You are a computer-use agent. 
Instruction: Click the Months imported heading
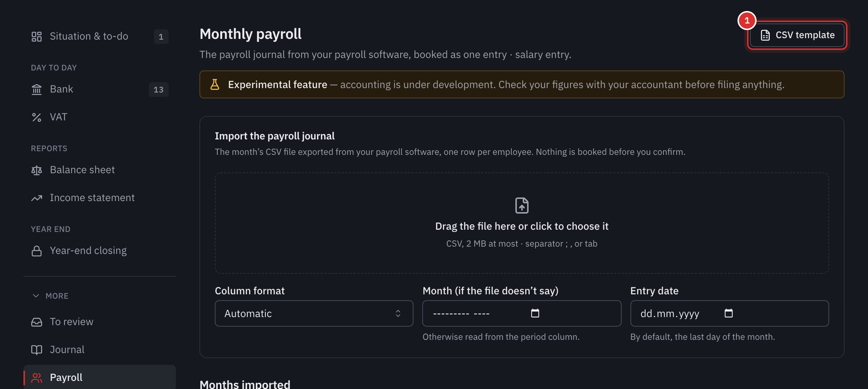[x=245, y=384]
